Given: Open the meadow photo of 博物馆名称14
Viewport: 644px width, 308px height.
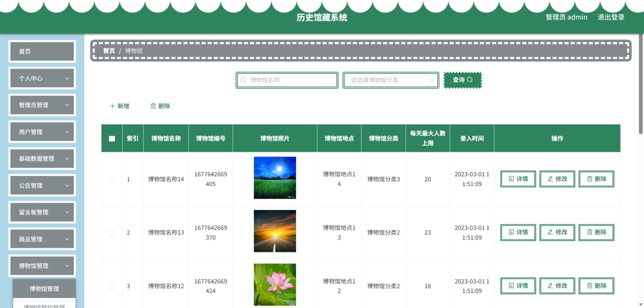Looking at the screenshot, I should coord(275,178).
